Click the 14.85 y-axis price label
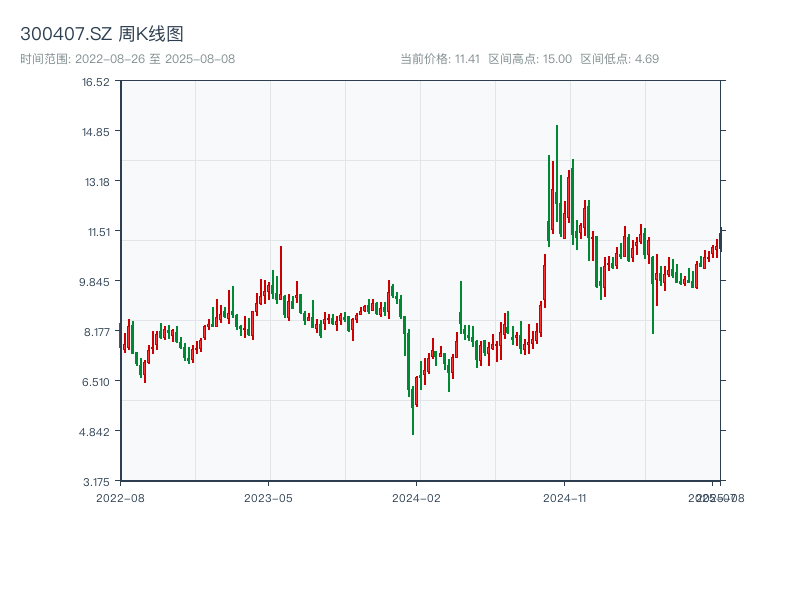 (96, 132)
